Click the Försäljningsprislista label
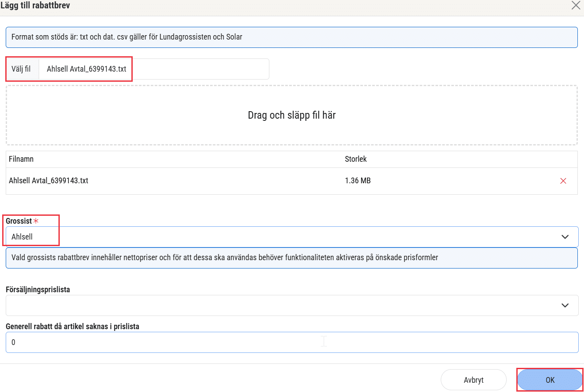 38,290
